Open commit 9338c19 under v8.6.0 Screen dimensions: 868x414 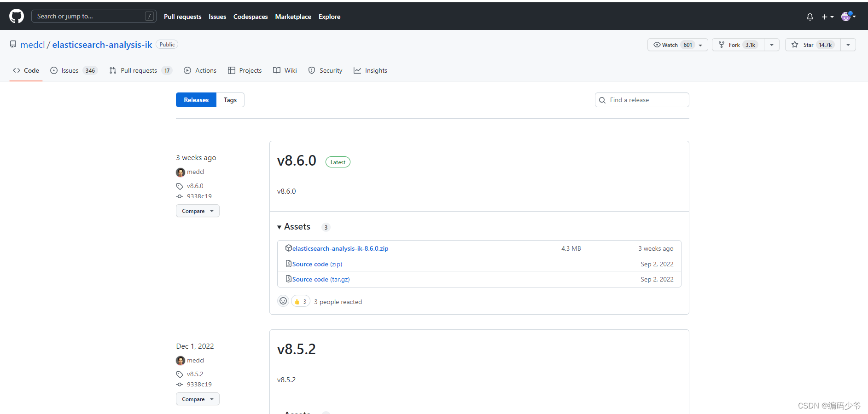[199, 196]
